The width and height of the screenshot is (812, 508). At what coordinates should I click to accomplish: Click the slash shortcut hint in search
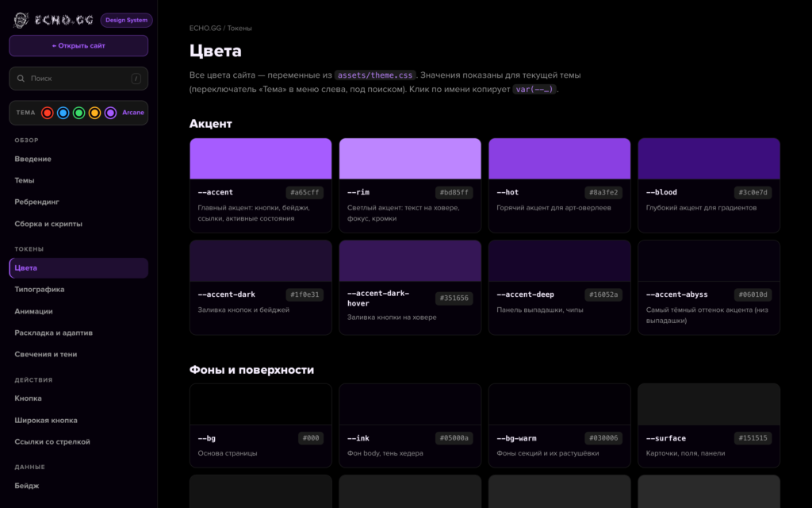[136, 79]
